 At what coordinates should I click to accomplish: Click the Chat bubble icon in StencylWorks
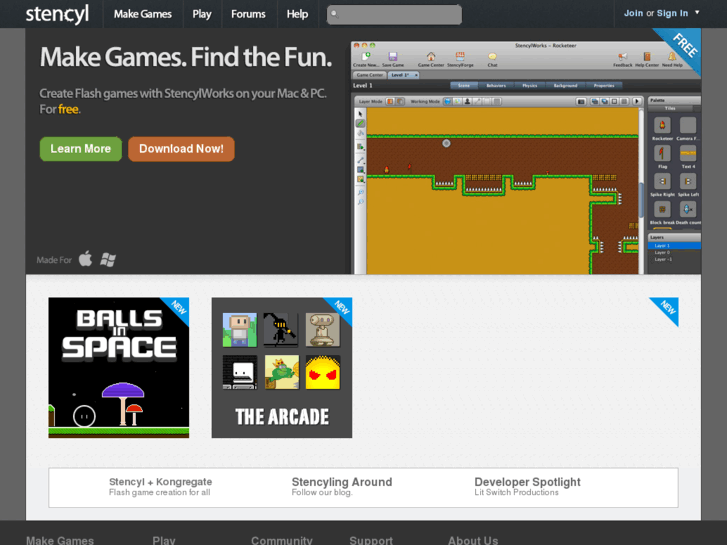click(x=492, y=59)
